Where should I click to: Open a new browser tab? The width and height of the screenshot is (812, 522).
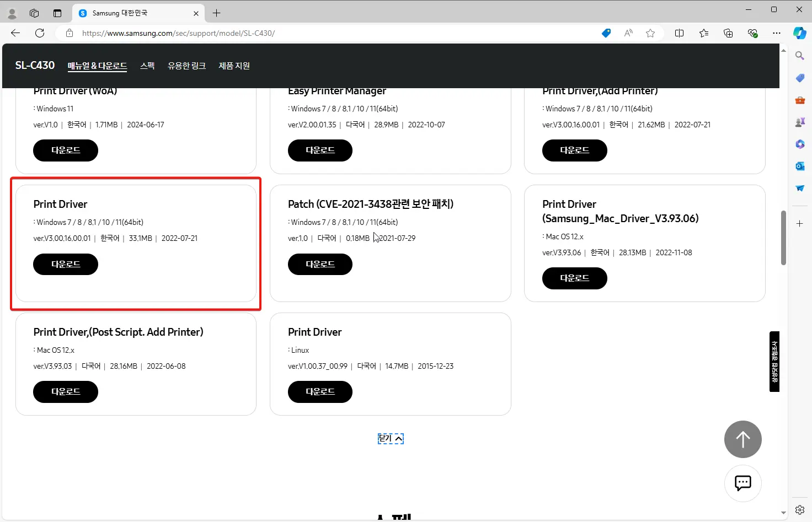click(x=217, y=13)
